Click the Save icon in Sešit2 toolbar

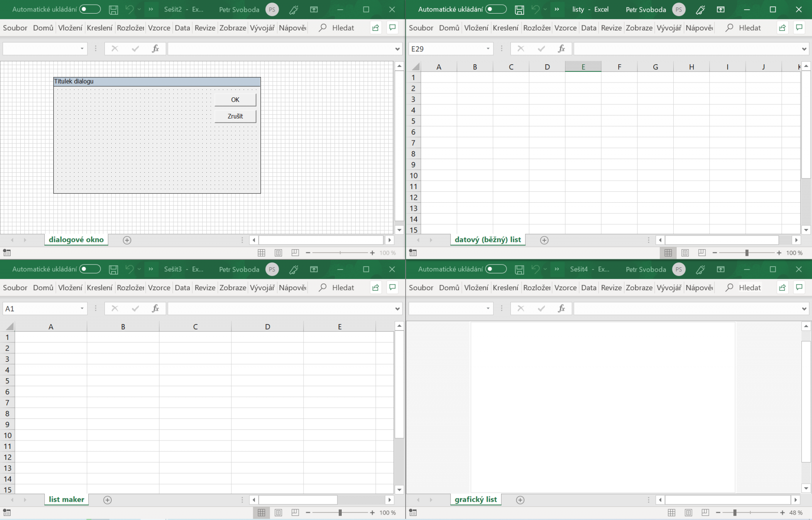pyautogui.click(x=113, y=9)
